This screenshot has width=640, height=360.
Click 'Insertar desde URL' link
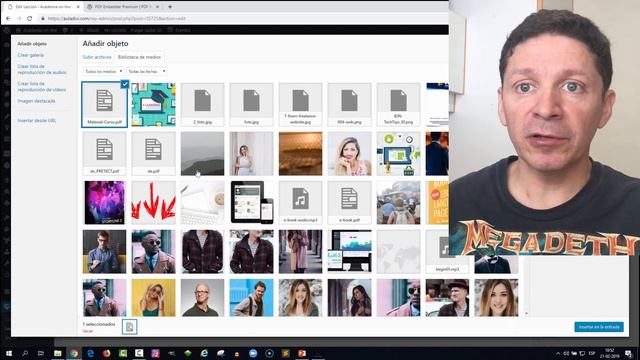(37, 121)
